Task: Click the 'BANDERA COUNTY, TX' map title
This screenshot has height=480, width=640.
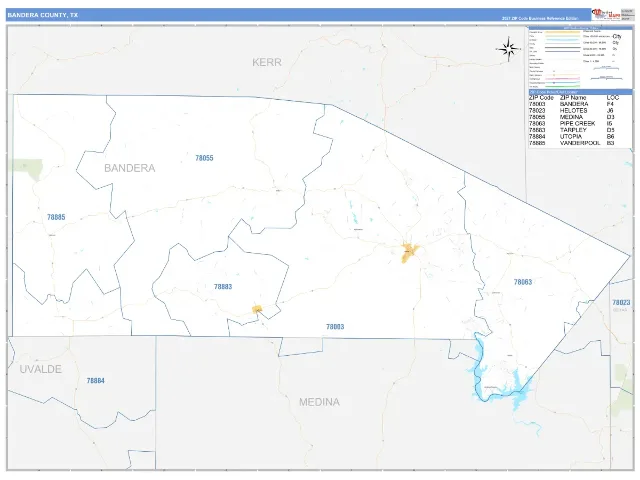Action: [42, 15]
